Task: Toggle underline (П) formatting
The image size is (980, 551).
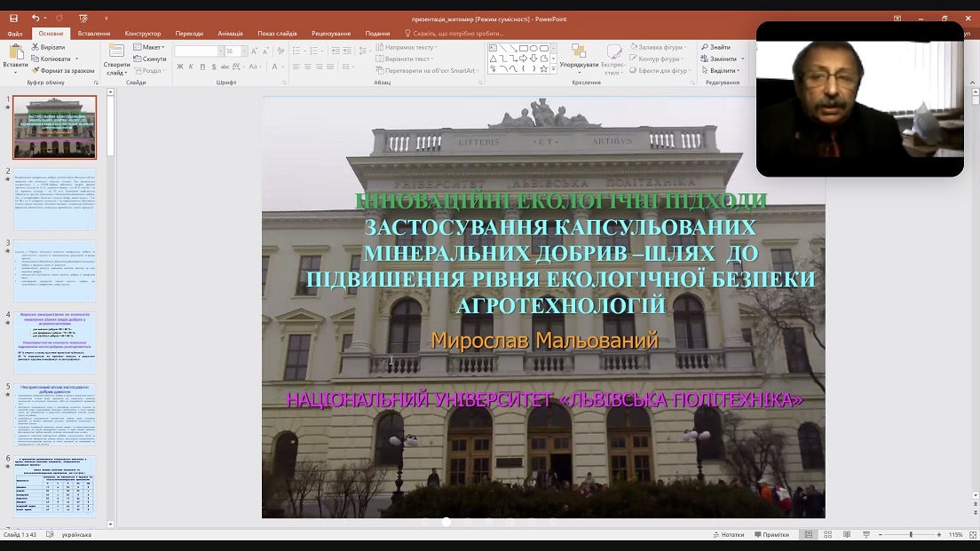Action: [x=202, y=67]
